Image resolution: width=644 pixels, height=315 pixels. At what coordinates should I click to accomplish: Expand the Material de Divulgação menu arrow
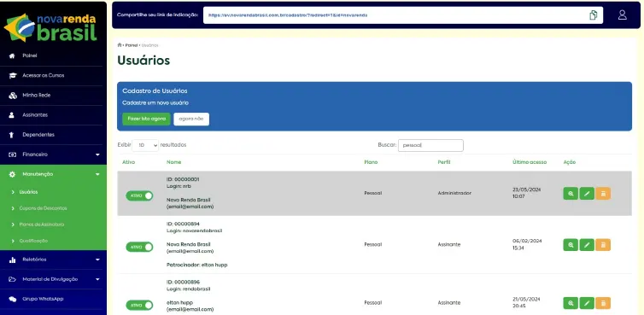click(97, 280)
